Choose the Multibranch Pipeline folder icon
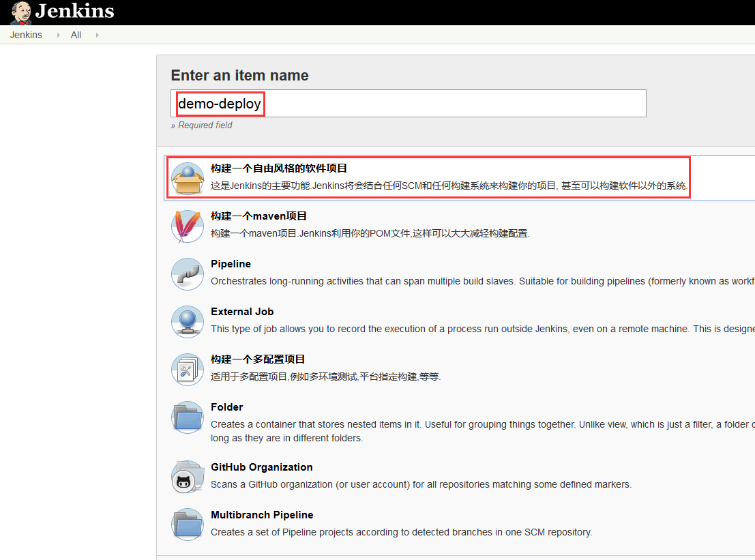 click(x=188, y=525)
